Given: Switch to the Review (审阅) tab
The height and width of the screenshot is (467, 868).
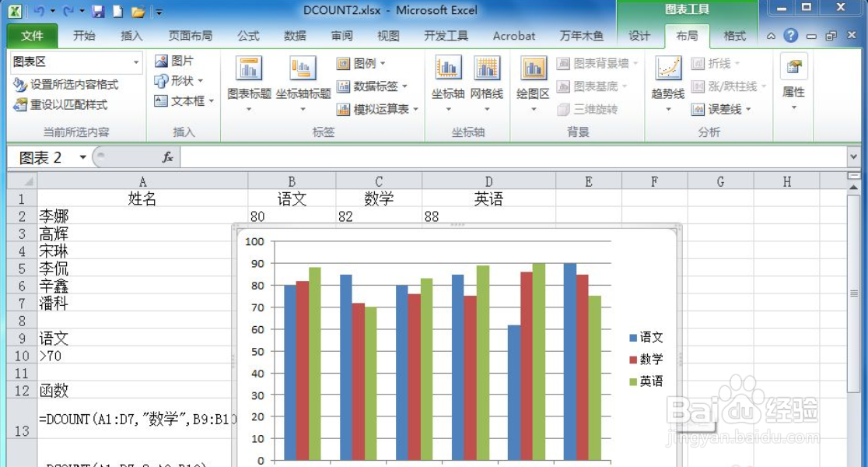Looking at the screenshot, I should (x=341, y=36).
